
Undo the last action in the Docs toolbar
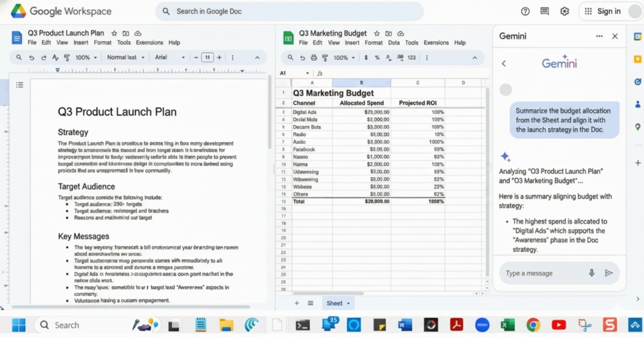click(x=32, y=57)
